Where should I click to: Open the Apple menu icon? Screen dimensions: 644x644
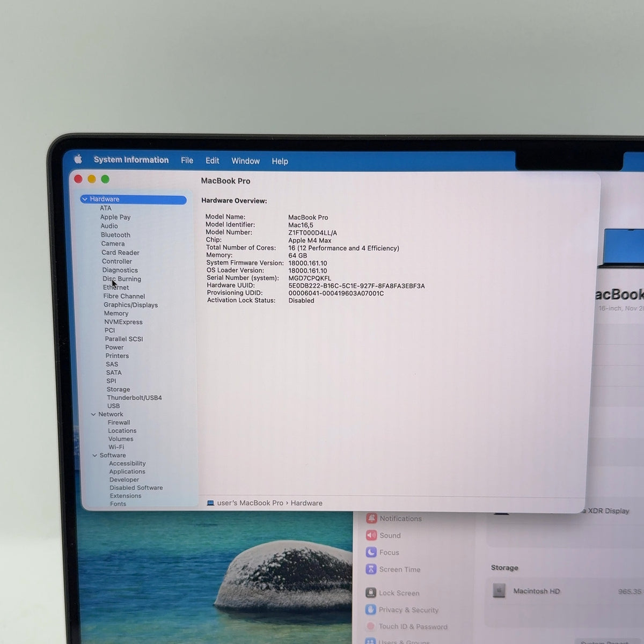coord(78,159)
